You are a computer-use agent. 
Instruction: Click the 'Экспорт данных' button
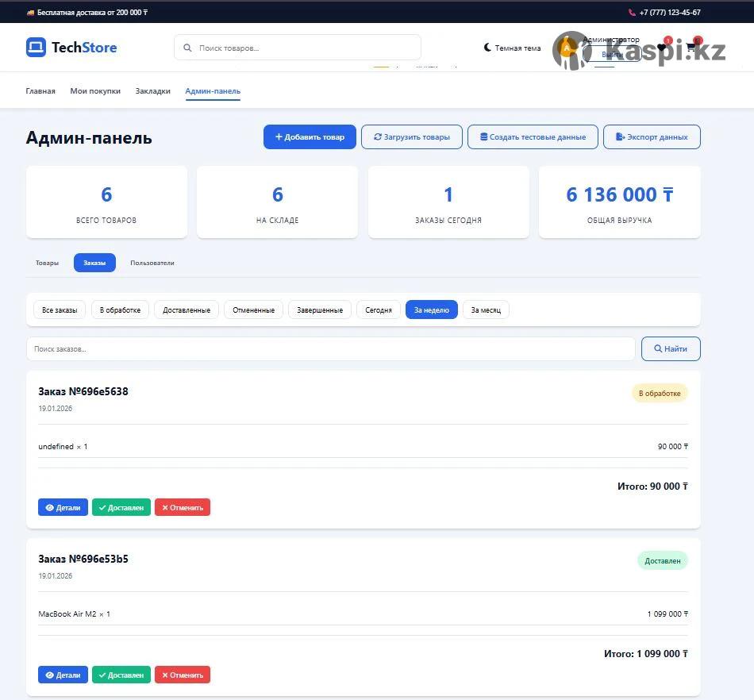point(652,137)
